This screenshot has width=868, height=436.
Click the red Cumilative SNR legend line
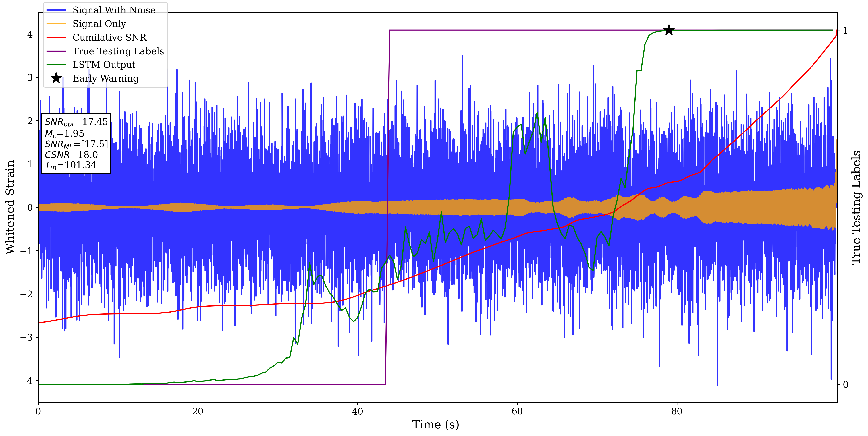tap(56, 37)
